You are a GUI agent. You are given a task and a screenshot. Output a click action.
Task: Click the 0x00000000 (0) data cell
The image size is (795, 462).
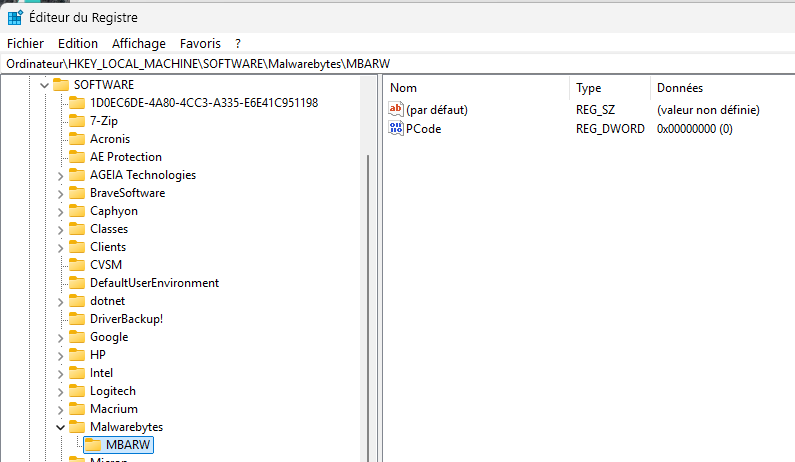(x=695, y=129)
